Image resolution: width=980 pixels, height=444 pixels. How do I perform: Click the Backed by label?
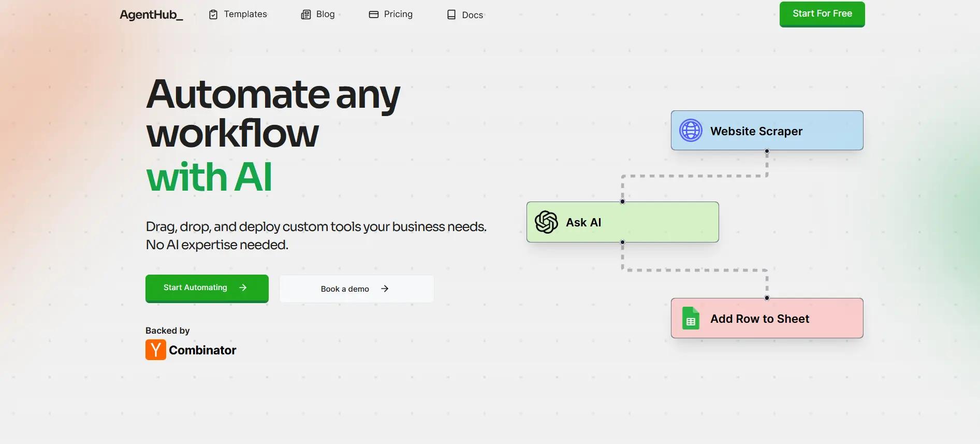167,331
